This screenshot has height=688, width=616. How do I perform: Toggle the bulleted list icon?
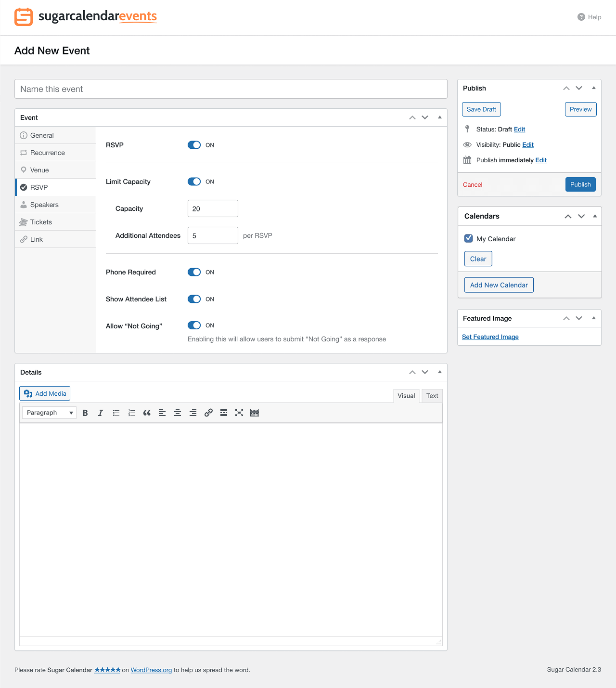116,413
